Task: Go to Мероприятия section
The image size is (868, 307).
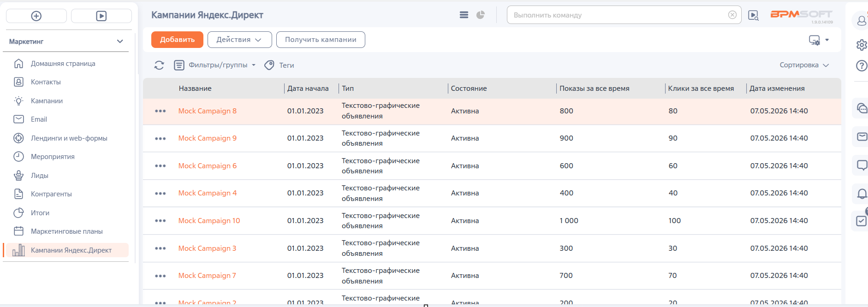Action: click(53, 157)
